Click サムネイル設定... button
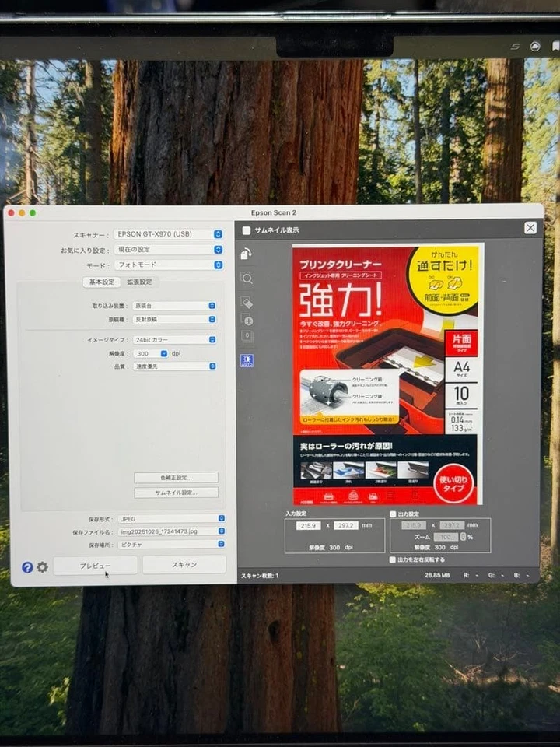 tap(177, 493)
